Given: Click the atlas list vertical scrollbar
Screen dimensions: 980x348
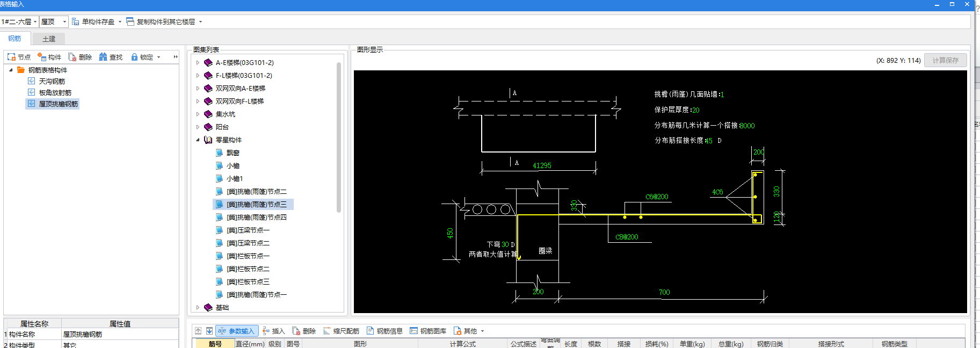Looking at the screenshot, I should coord(339,137).
